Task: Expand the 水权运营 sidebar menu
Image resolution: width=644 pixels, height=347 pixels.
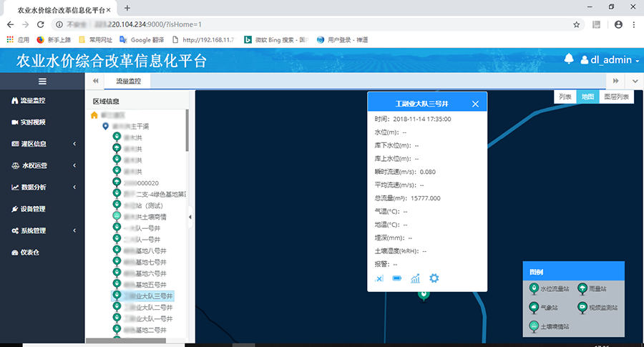Action: point(42,165)
